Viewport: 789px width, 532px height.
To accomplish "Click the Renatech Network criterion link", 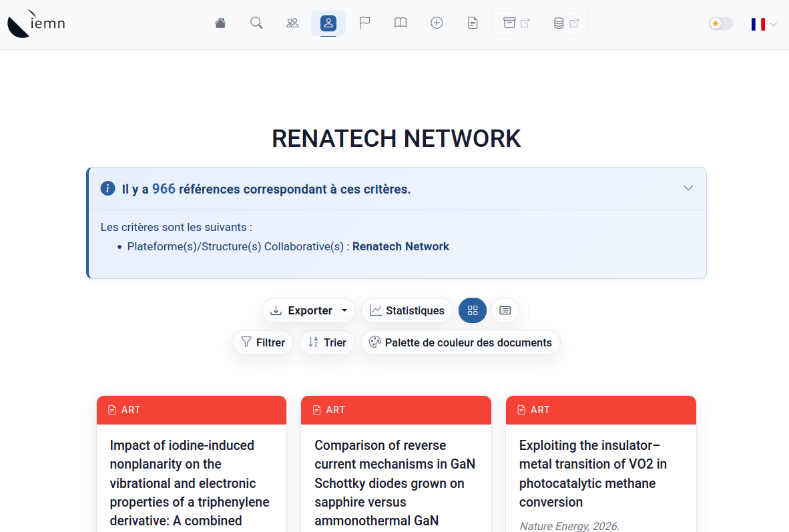I will tap(401, 246).
